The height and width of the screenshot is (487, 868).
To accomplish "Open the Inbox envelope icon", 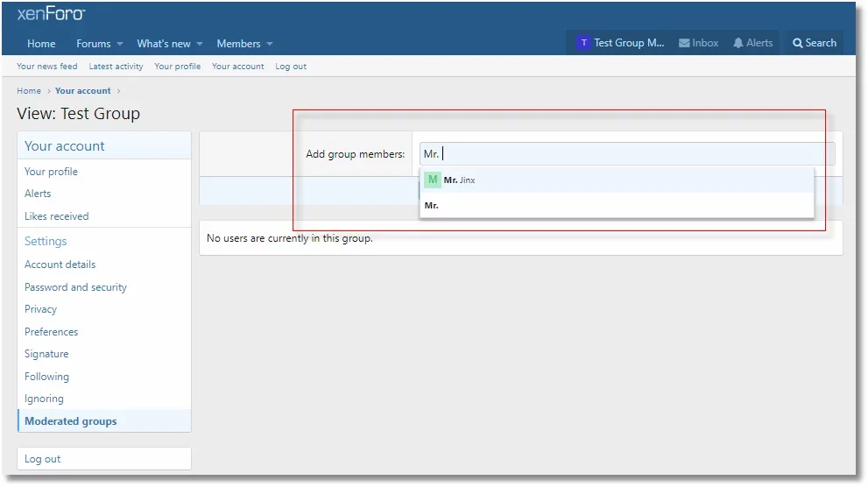I will 685,43.
